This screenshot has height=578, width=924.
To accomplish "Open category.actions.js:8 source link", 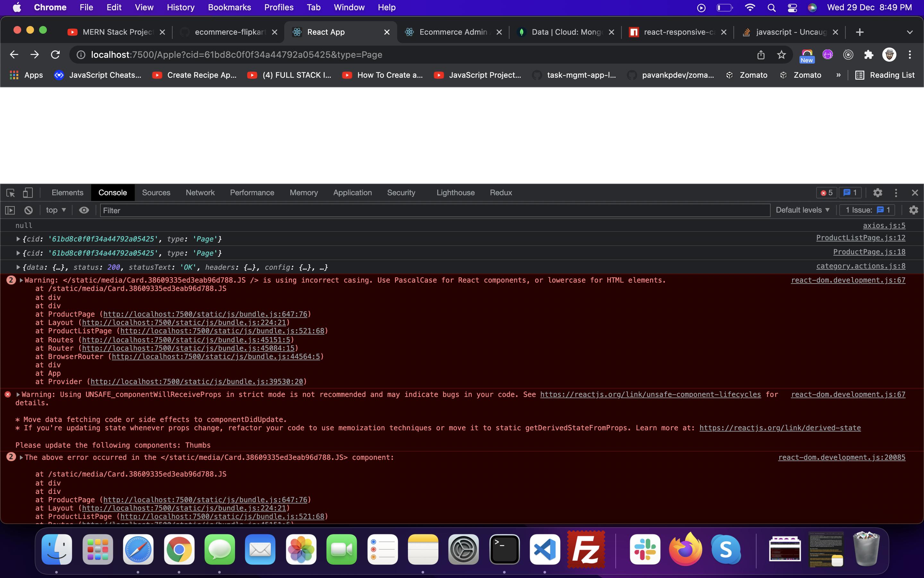I will tap(860, 266).
